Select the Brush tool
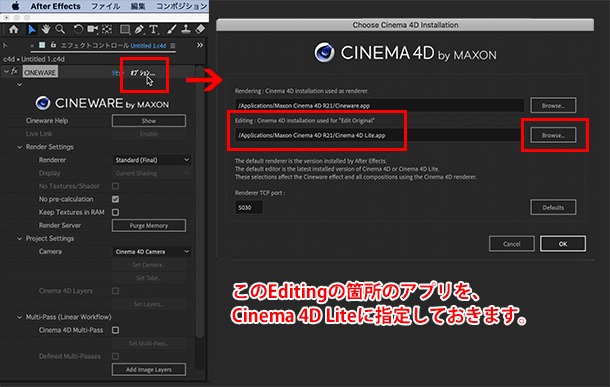This screenshot has width=610, height=387. (x=172, y=30)
